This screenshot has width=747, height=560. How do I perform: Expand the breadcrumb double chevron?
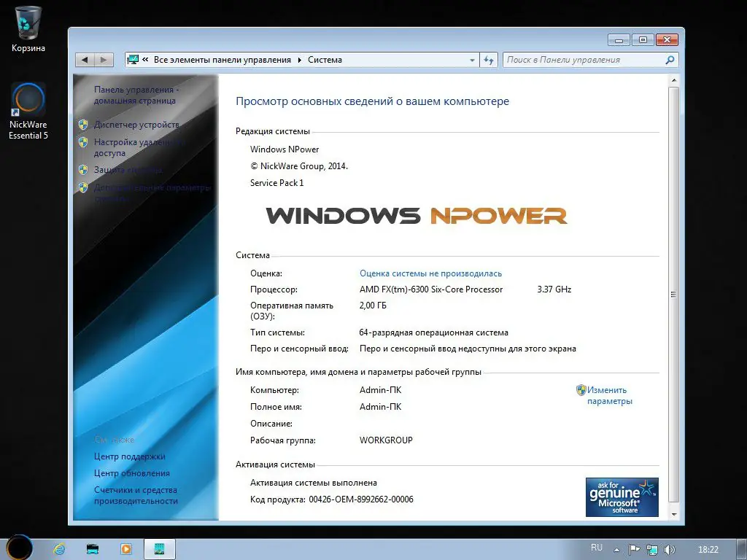(145, 60)
